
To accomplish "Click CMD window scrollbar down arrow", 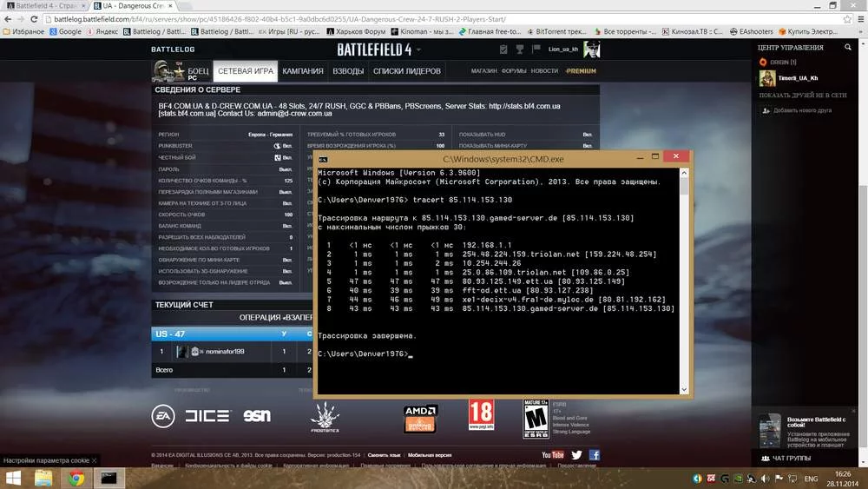I will [684, 389].
